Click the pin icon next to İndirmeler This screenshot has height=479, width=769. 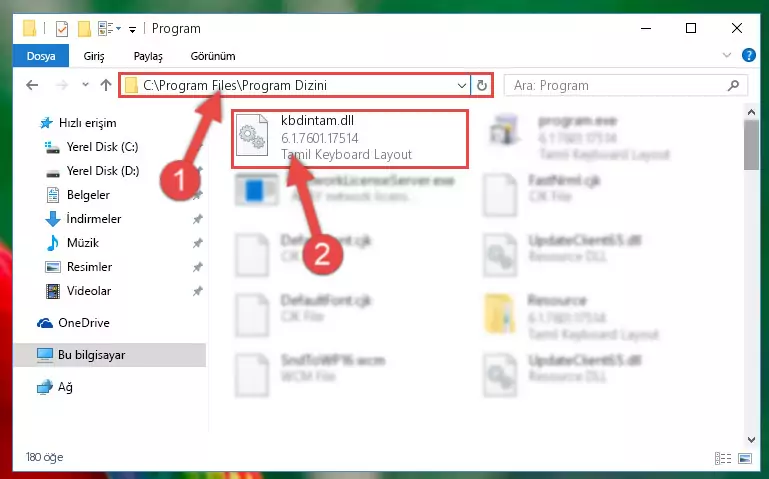pos(198,219)
